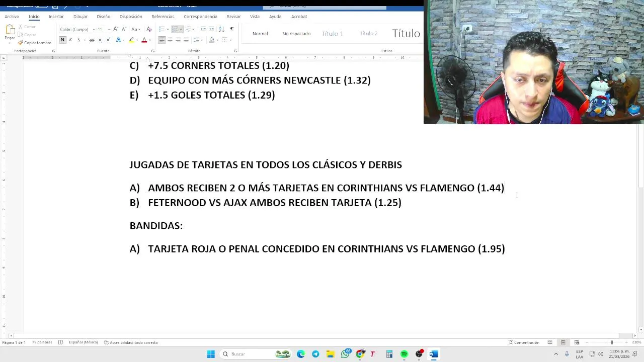Toggle bold N button
The image size is (644, 362).
click(x=62, y=40)
